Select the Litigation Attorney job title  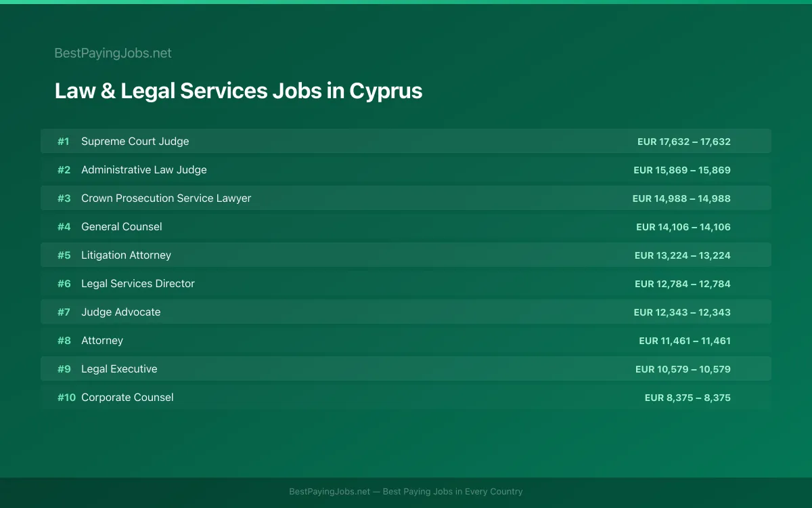126,255
